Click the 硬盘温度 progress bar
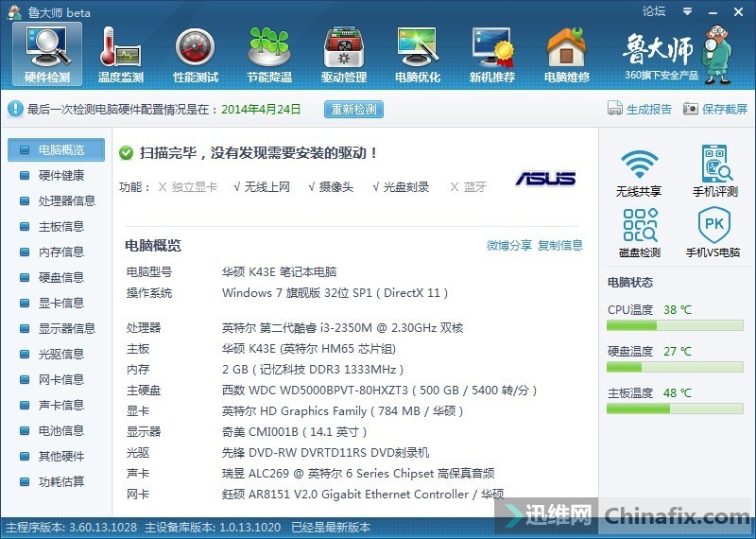 [x=675, y=367]
